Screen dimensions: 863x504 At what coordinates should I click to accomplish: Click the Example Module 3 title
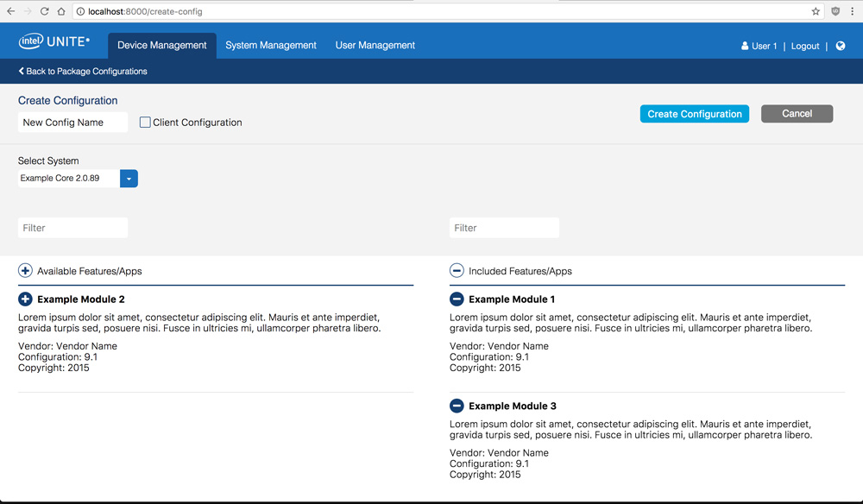[513, 406]
